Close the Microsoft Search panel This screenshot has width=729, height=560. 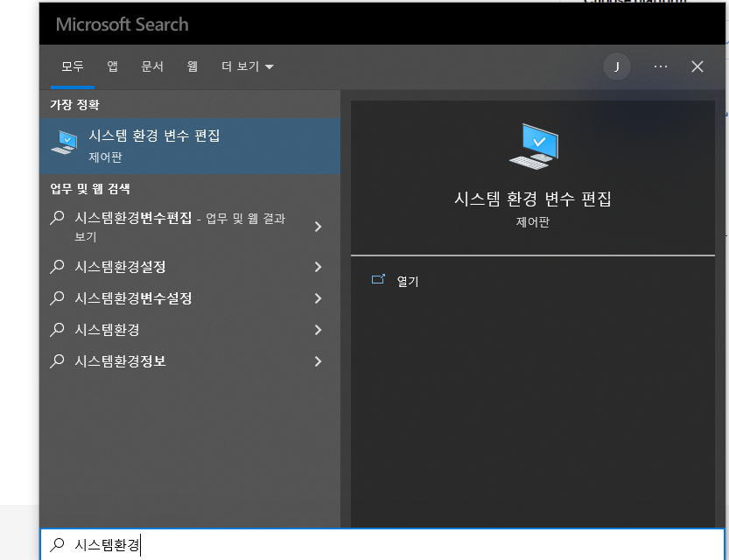(697, 66)
